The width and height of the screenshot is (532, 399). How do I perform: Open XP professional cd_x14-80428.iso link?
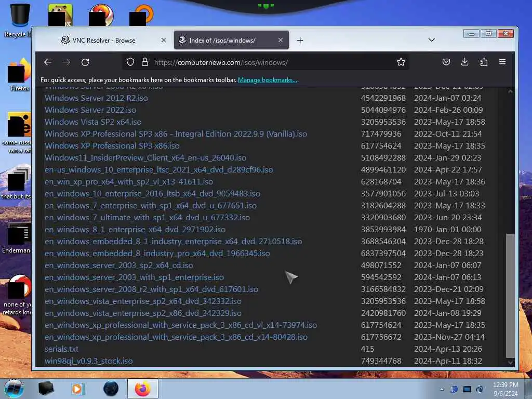[x=176, y=337]
